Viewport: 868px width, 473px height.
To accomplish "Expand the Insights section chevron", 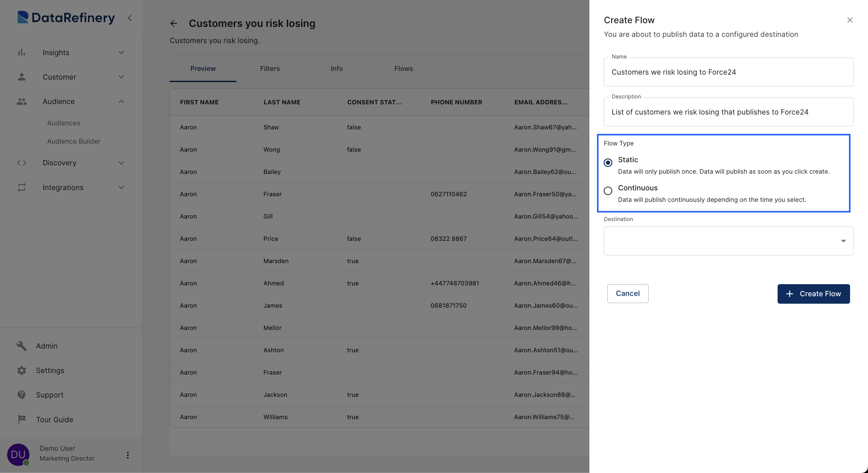I will click(x=121, y=53).
